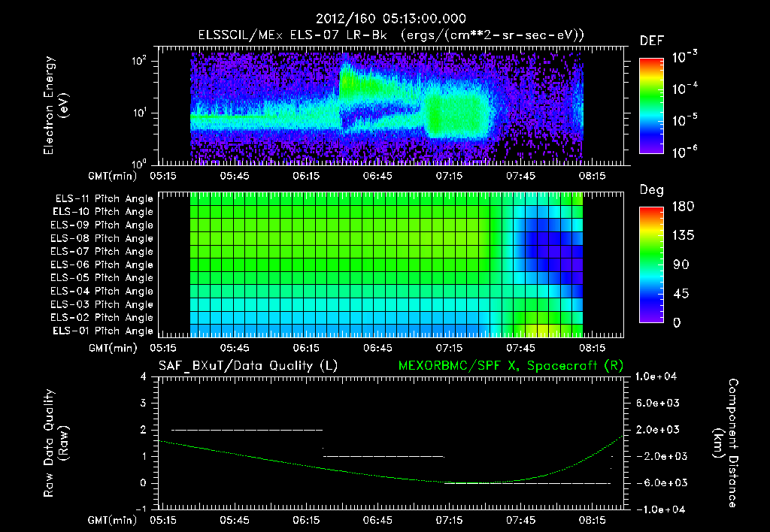Click the ELS-03 Pitch Angle row label
Screen dimensions: 770x532
click(x=102, y=304)
